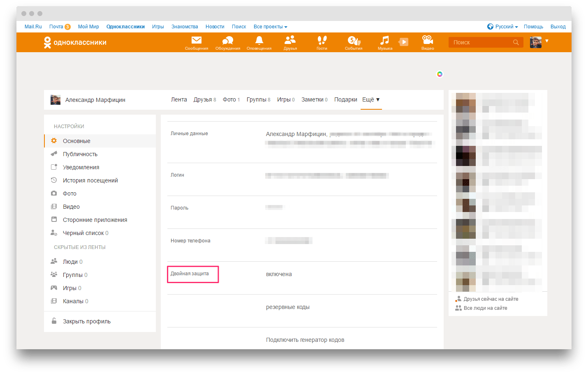Open the Музыка music note icon
Screen dimensions: 588x378
(x=385, y=42)
